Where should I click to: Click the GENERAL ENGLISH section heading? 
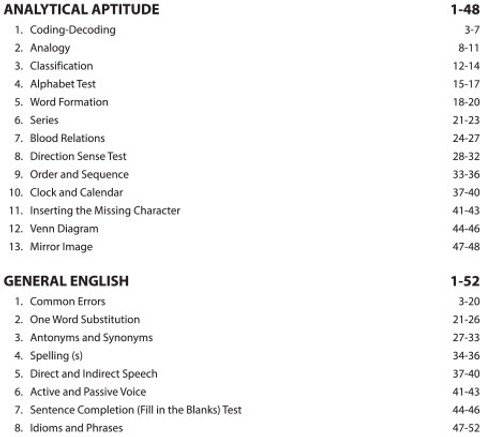(66, 281)
